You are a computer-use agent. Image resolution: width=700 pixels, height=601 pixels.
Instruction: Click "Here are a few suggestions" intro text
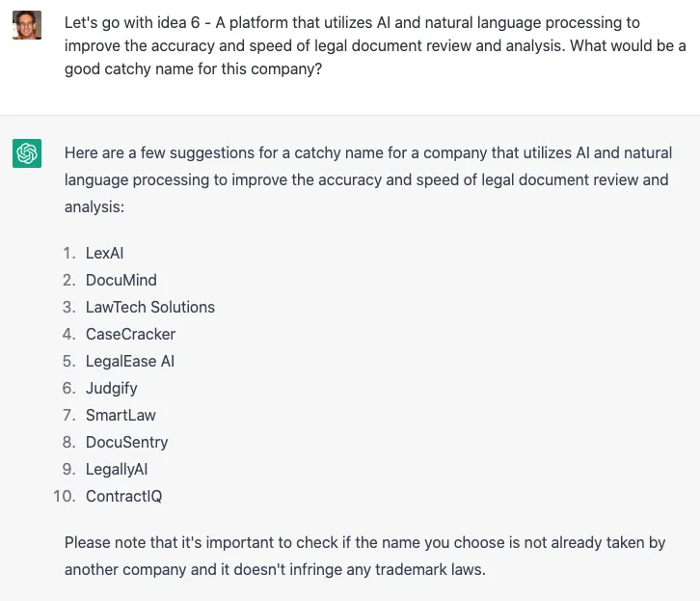tap(154, 152)
